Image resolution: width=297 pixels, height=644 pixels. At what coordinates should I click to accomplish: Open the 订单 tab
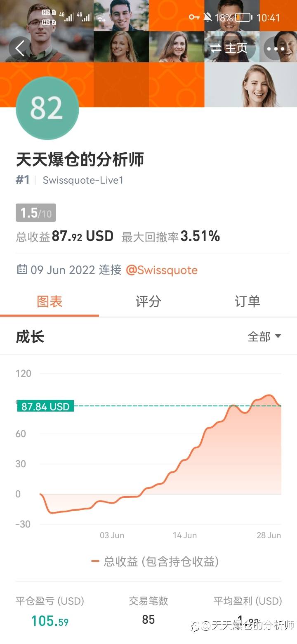click(x=247, y=301)
